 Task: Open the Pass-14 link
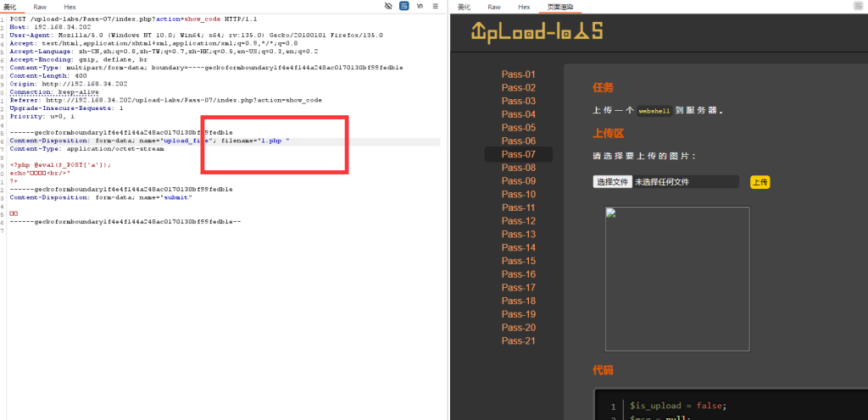(x=518, y=247)
